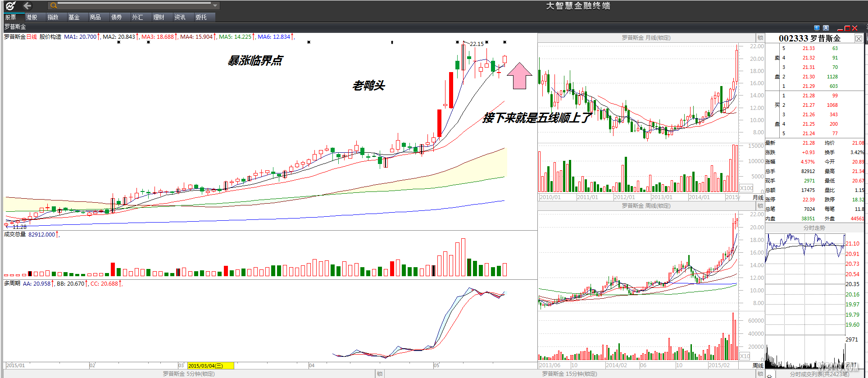The width and height of the screenshot is (868, 378).
Task: Click sell level 1 price 21.29
Action: pos(809,87)
